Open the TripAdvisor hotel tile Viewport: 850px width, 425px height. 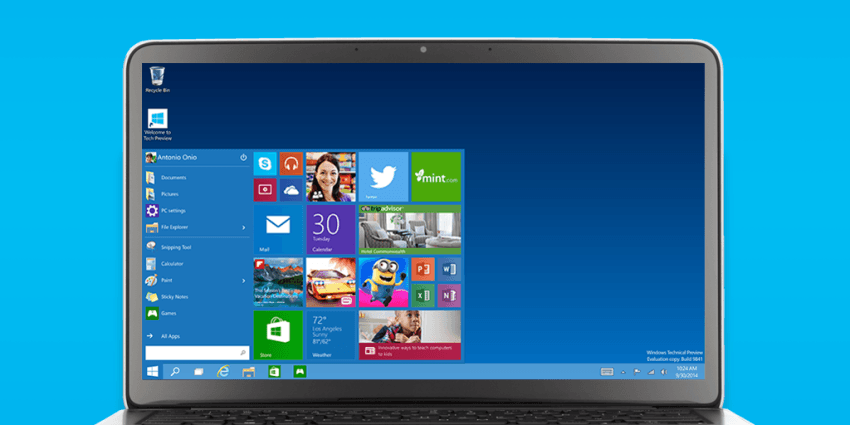point(410,229)
